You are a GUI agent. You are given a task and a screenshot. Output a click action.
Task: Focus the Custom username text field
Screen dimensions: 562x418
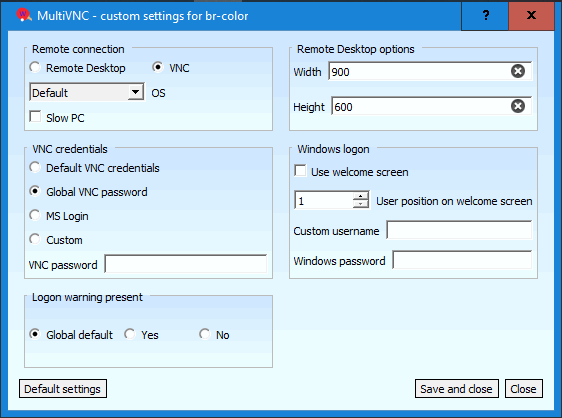(459, 230)
